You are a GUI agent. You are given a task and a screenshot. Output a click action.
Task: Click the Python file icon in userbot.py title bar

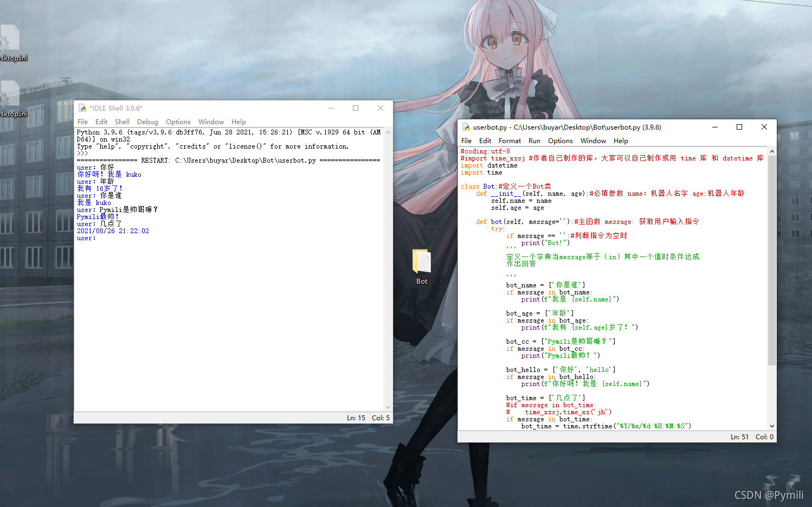466,127
